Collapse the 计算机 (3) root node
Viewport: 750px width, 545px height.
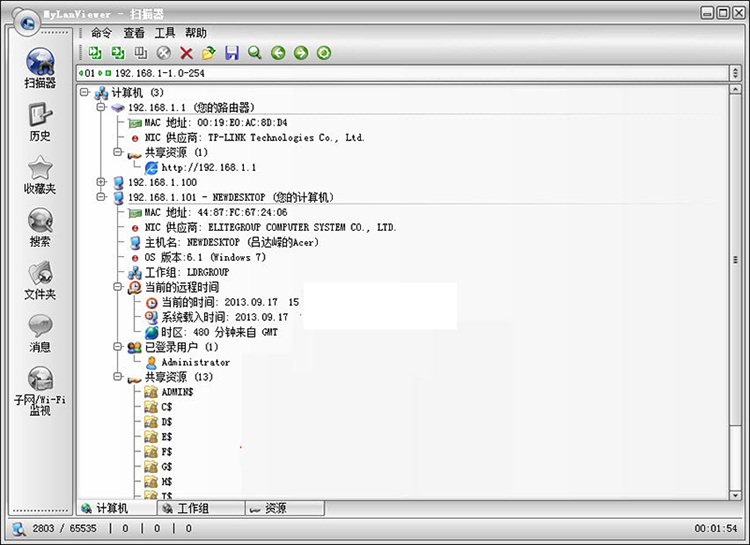[x=84, y=92]
